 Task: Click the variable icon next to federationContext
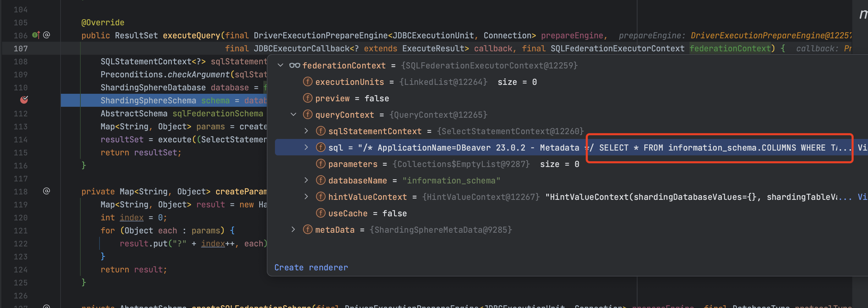click(294, 65)
